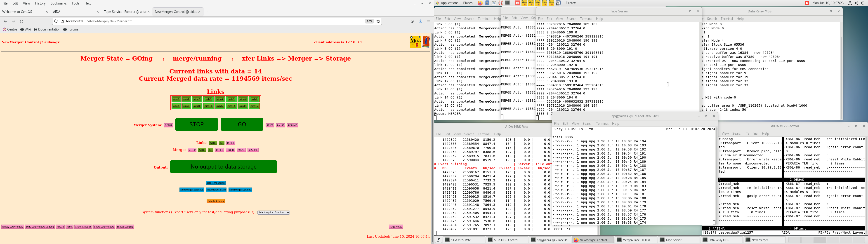Launch Terminal from the top panel
The width and height of the screenshot is (868, 244).
pyautogui.click(x=507, y=3)
